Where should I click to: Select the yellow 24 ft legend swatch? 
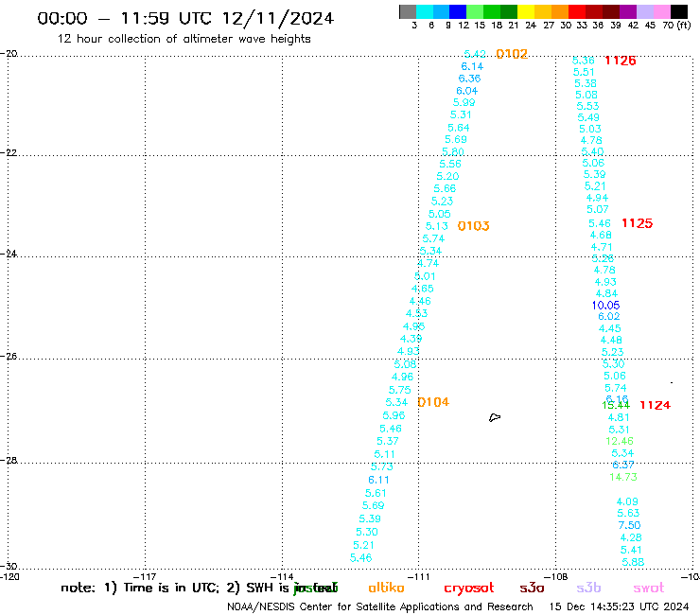[x=526, y=11]
